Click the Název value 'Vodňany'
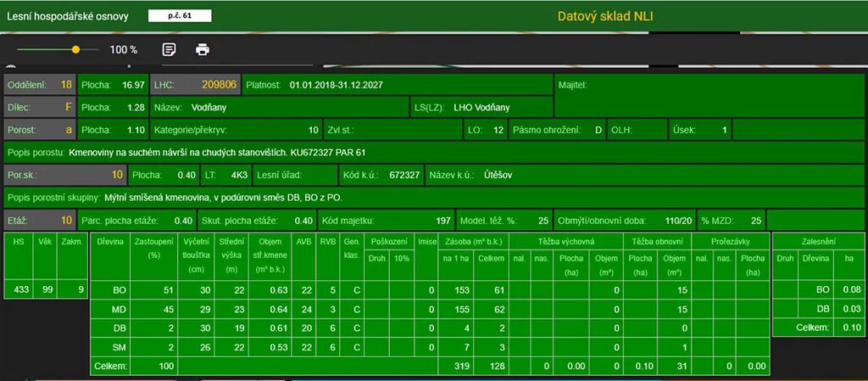Image resolution: width=868 pixels, height=381 pixels. click(x=209, y=108)
